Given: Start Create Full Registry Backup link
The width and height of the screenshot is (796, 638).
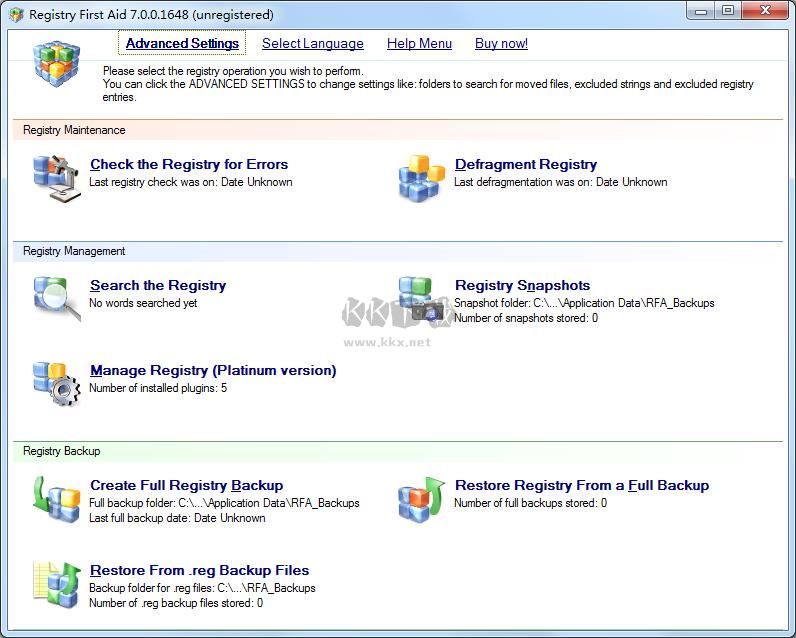Looking at the screenshot, I should [x=186, y=485].
